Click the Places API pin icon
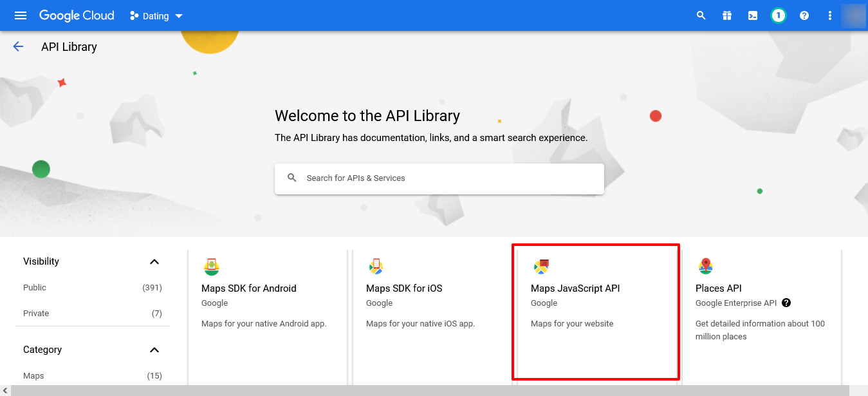The image size is (868, 396). [x=706, y=267]
